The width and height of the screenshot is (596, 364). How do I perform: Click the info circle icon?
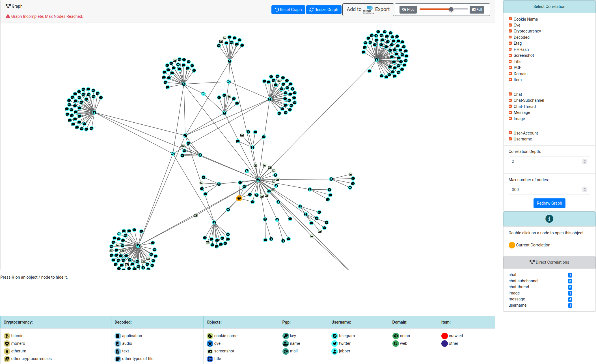[549, 219]
